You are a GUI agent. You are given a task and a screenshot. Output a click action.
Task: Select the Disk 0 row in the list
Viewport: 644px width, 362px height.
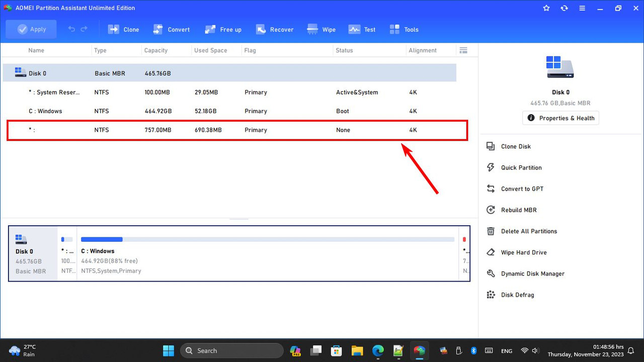coord(229,73)
